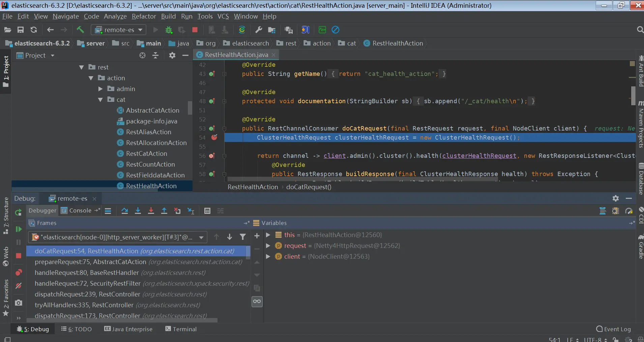Toggle the fold marker at line 43
Screen dimensions: 644x342
[x=224, y=74]
